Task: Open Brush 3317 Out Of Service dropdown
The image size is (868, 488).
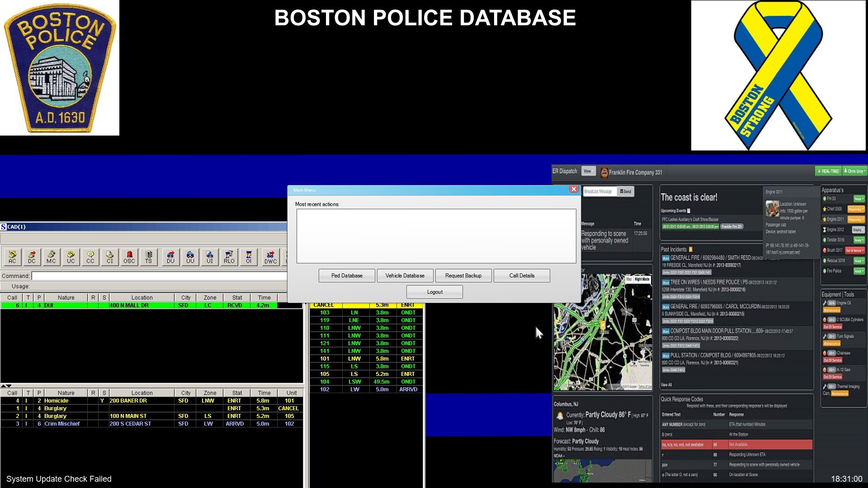Action: 854,250
